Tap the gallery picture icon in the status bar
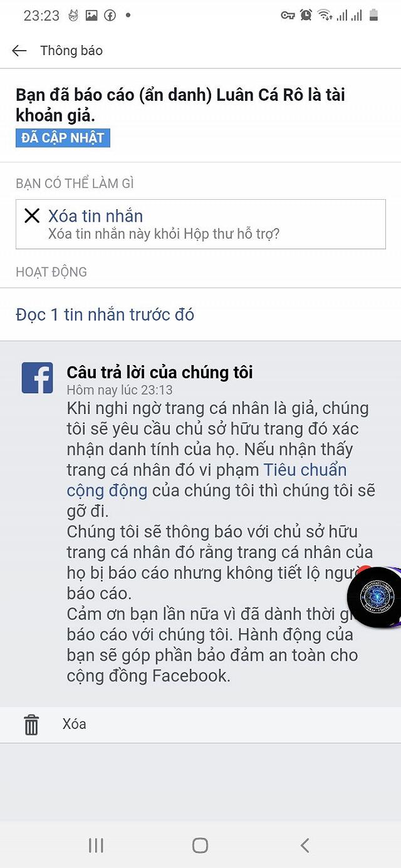 coord(91,16)
